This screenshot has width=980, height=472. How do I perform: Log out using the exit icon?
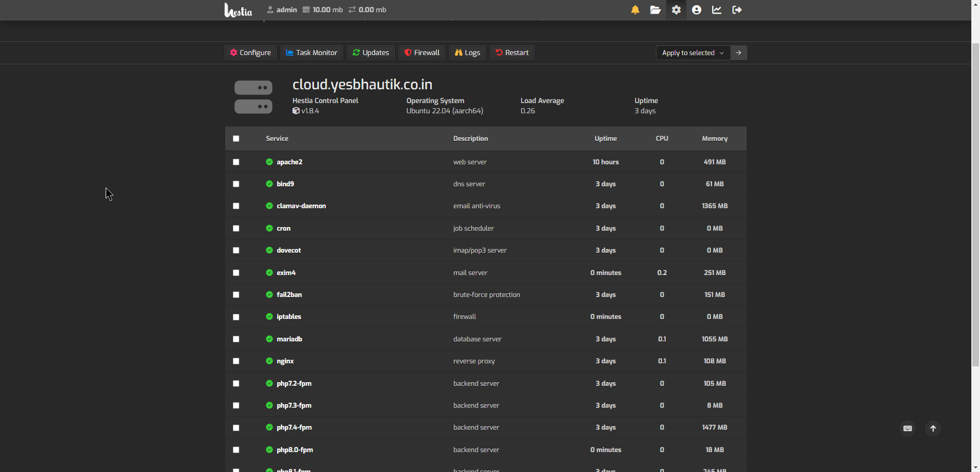point(737,10)
